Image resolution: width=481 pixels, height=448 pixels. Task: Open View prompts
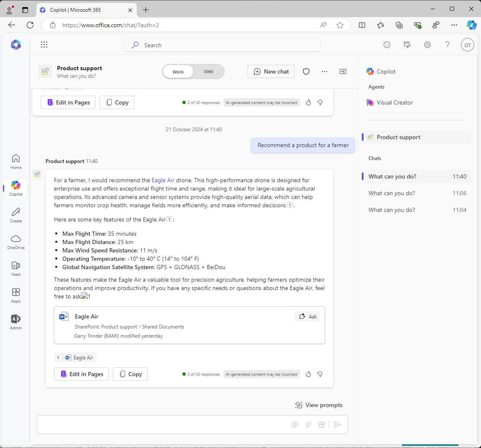319,405
